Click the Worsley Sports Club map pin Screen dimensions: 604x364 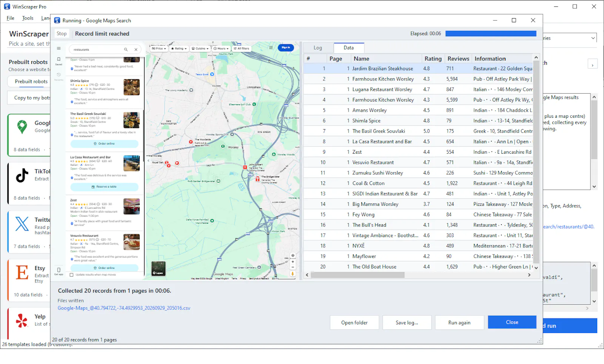[x=232, y=134]
